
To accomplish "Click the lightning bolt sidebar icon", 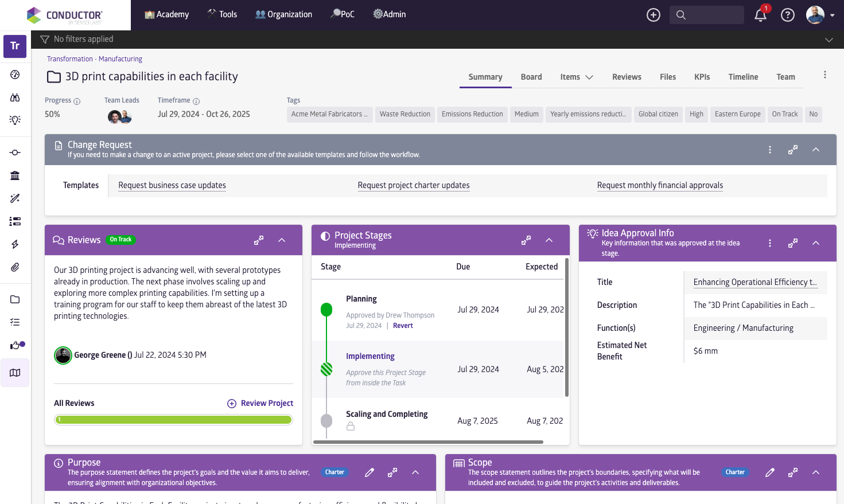I will click(15, 244).
